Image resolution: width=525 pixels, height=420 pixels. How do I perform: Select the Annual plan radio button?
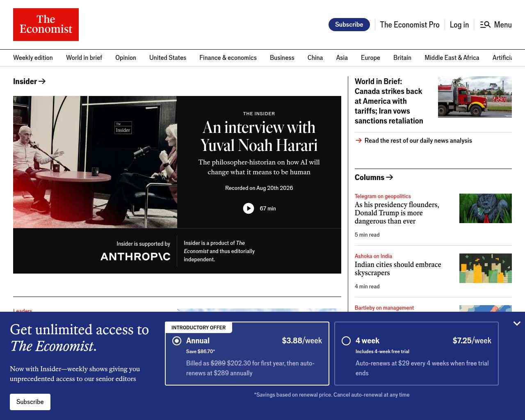pos(177,341)
